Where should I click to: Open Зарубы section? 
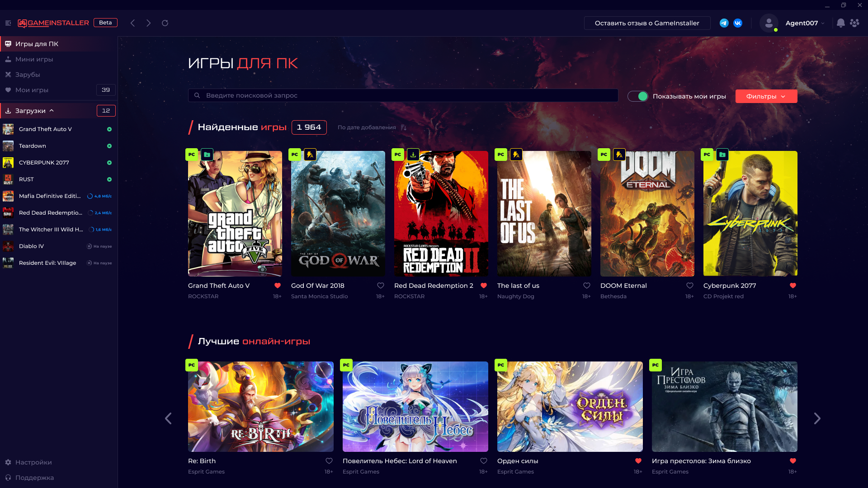(x=59, y=75)
